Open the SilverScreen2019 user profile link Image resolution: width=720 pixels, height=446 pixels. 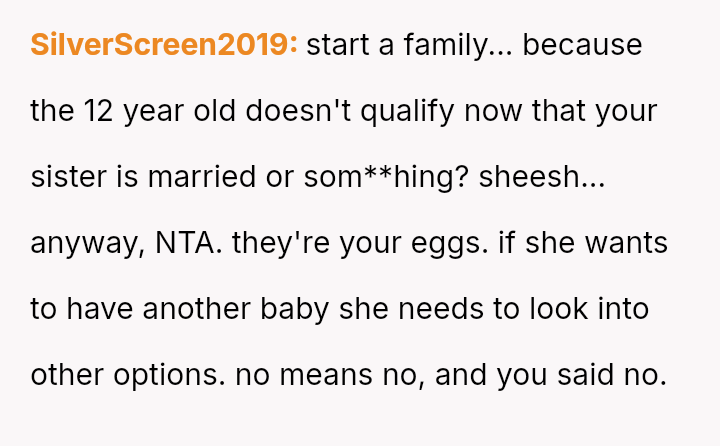click(x=164, y=45)
